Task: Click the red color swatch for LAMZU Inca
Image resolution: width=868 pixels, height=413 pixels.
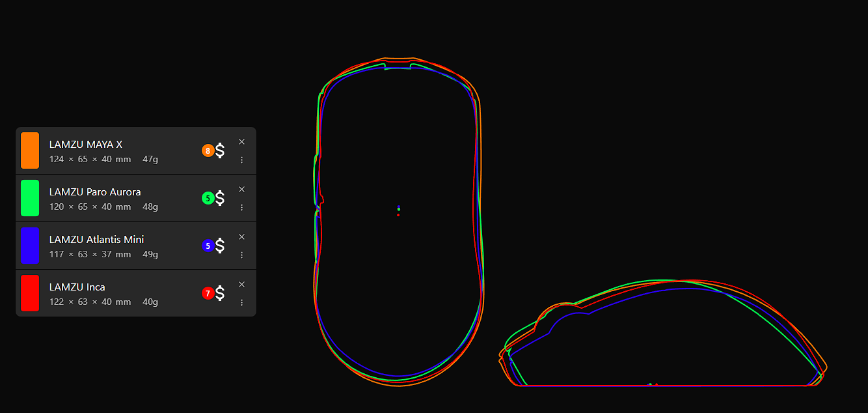Action: coord(30,293)
